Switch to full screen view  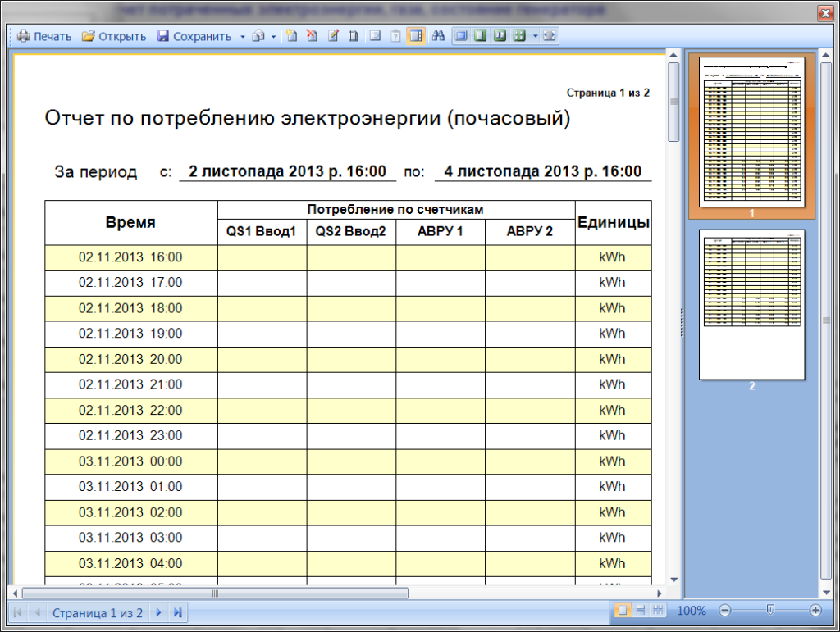point(461,36)
